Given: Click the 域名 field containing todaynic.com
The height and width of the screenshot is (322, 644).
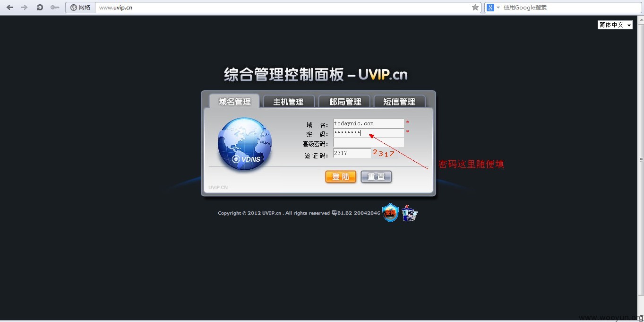Looking at the screenshot, I should point(369,123).
